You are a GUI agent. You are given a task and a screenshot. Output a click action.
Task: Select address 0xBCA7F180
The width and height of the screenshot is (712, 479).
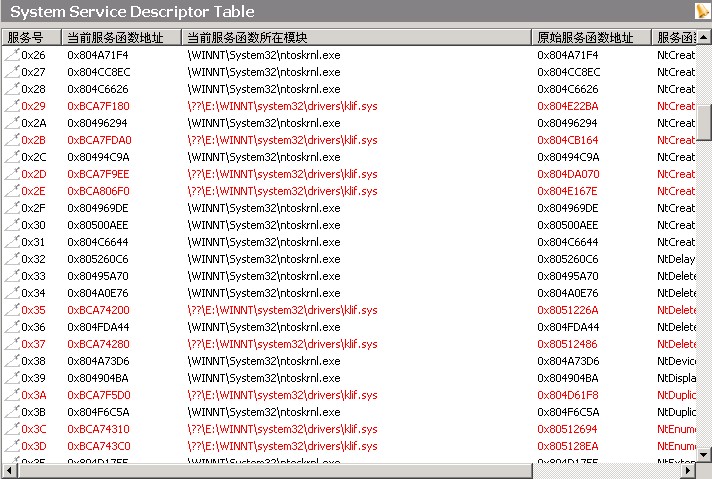point(99,106)
